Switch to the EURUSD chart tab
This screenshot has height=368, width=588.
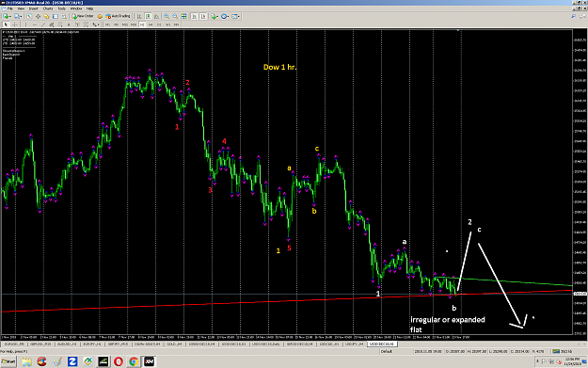point(14,344)
